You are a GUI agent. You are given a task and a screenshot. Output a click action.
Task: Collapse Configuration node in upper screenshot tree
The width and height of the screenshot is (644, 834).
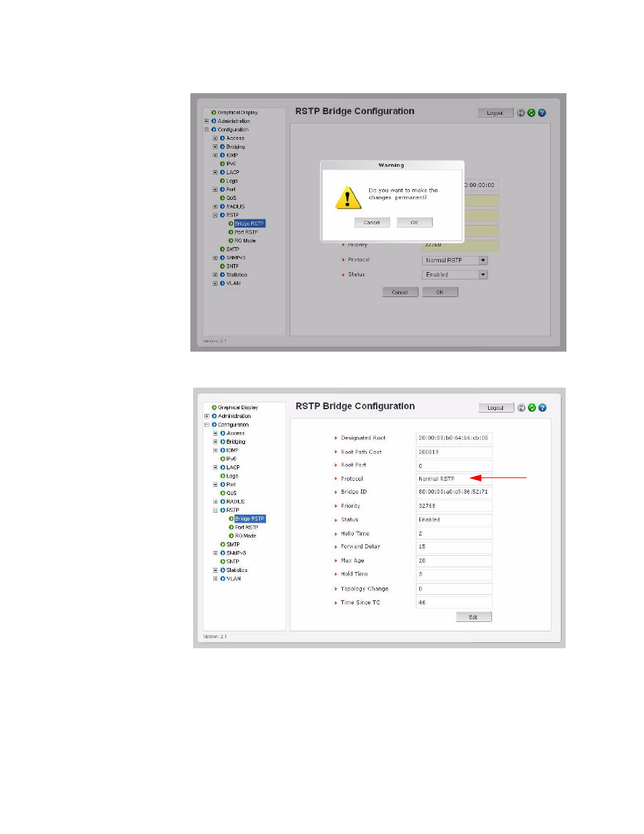(x=207, y=130)
